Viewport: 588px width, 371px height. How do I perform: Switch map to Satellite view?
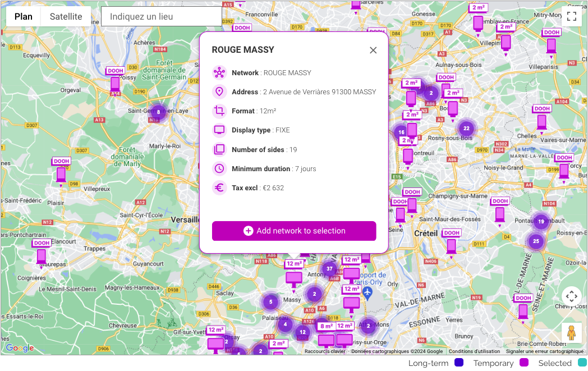pos(66,16)
